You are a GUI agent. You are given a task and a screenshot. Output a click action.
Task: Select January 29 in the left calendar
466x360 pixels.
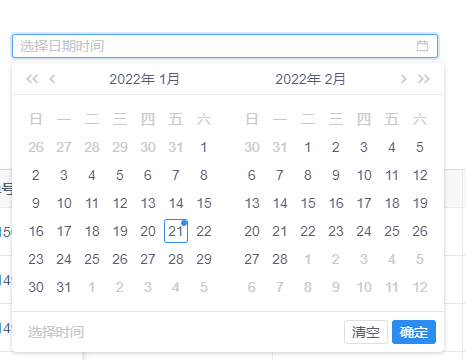[204, 259]
